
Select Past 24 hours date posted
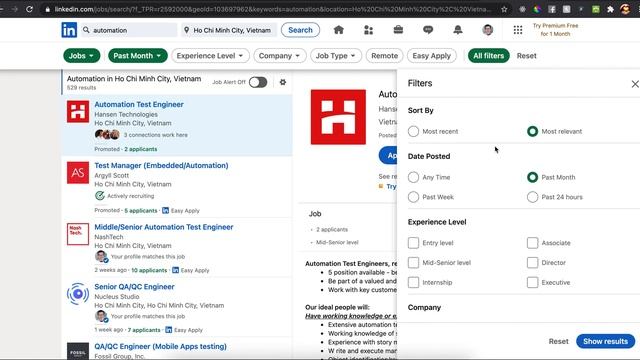tap(532, 197)
